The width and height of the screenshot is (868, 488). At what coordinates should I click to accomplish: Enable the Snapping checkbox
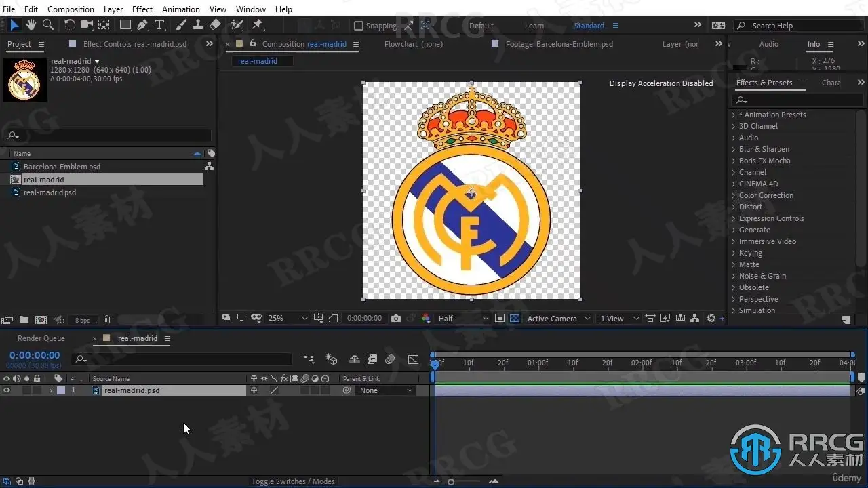click(x=359, y=26)
